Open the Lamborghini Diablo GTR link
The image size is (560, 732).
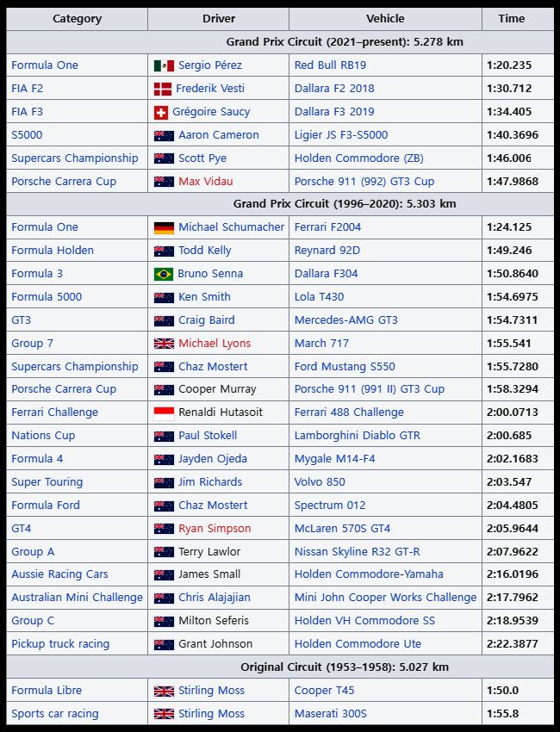click(x=358, y=436)
